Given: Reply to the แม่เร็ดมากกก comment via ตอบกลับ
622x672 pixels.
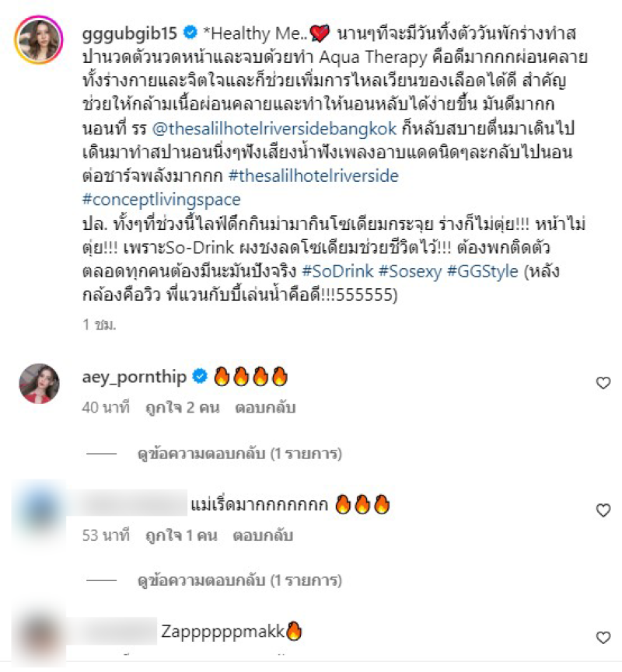Looking at the screenshot, I should (263, 535).
